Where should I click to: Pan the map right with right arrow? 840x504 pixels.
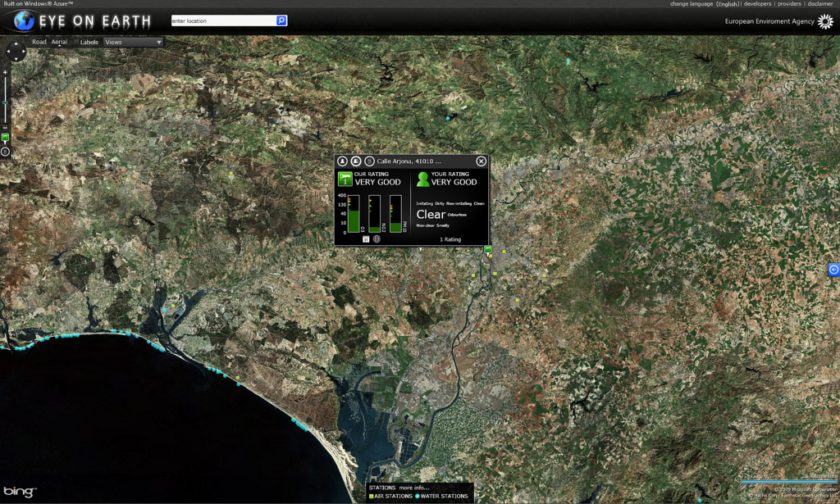click(x=23, y=52)
